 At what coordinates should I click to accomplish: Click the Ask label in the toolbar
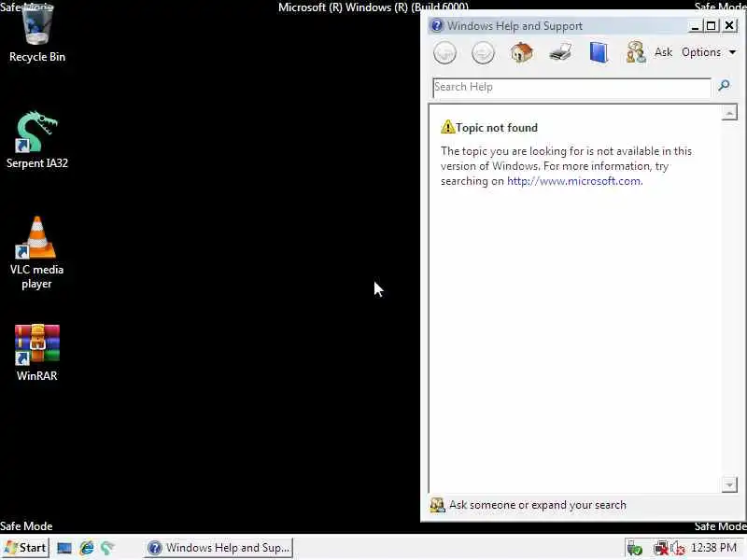click(x=663, y=52)
